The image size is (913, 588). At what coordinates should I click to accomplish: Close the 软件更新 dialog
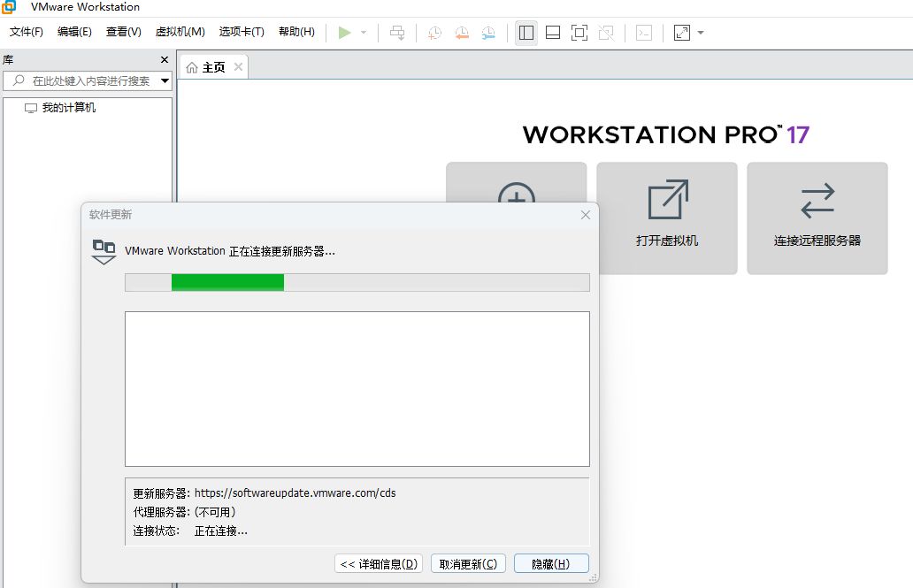[586, 215]
